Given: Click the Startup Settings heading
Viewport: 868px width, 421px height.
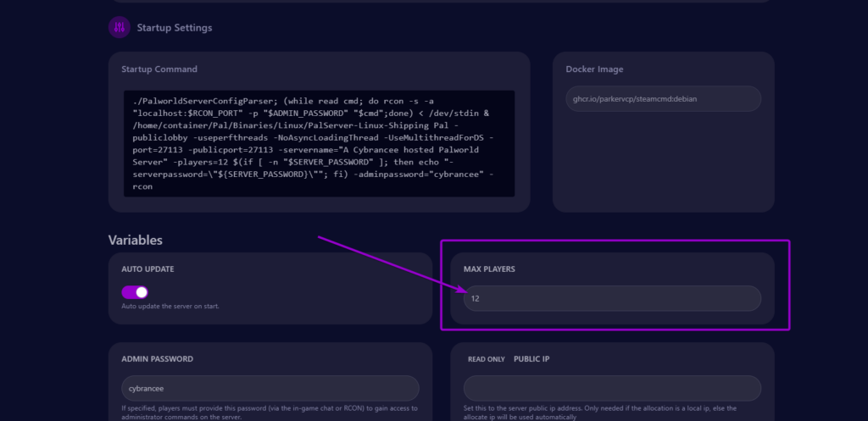Looking at the screenshot, I should point(175,28).
